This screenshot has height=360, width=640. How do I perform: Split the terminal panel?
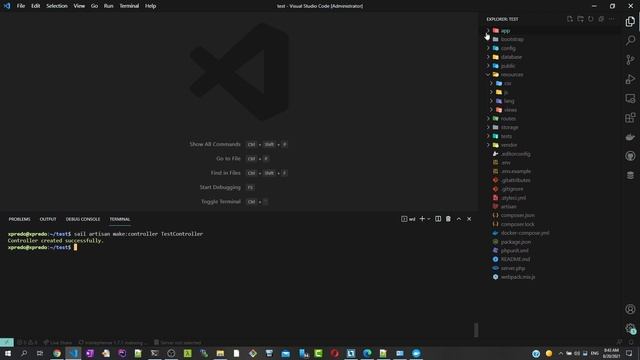[438, 219]
